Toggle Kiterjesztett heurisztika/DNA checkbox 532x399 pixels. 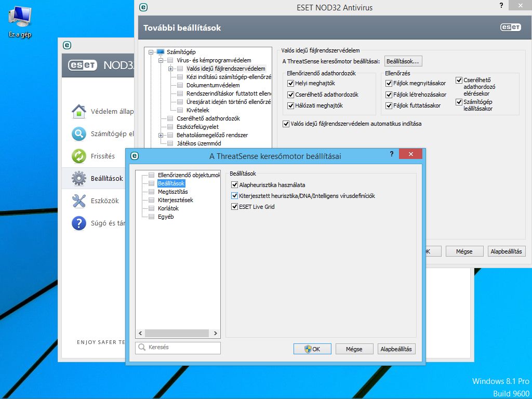pos(234,196)
